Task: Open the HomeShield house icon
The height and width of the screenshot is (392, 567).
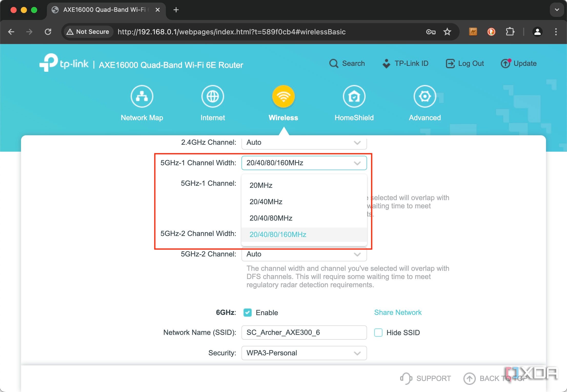Action: [x=354, y=96]
